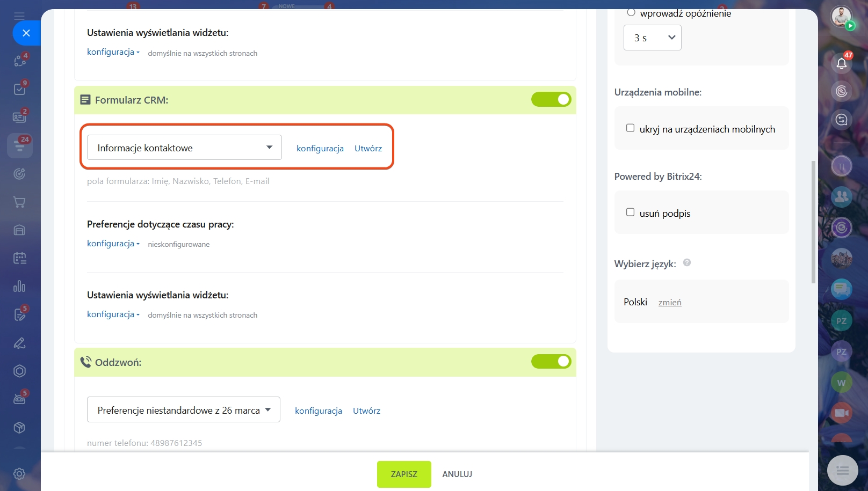
Task: Click the nieskonfigurowane status text
Action: coord(179,244)
